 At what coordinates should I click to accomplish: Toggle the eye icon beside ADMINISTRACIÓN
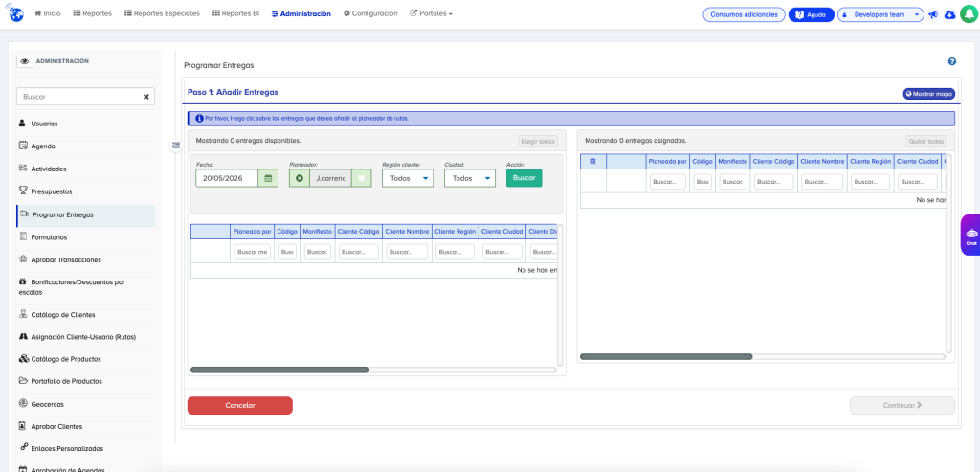click(x=25, y=61)
